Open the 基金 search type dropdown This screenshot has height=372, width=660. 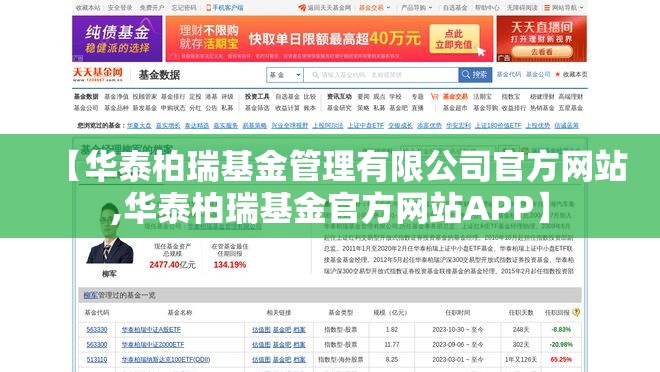tap(285, 75)
